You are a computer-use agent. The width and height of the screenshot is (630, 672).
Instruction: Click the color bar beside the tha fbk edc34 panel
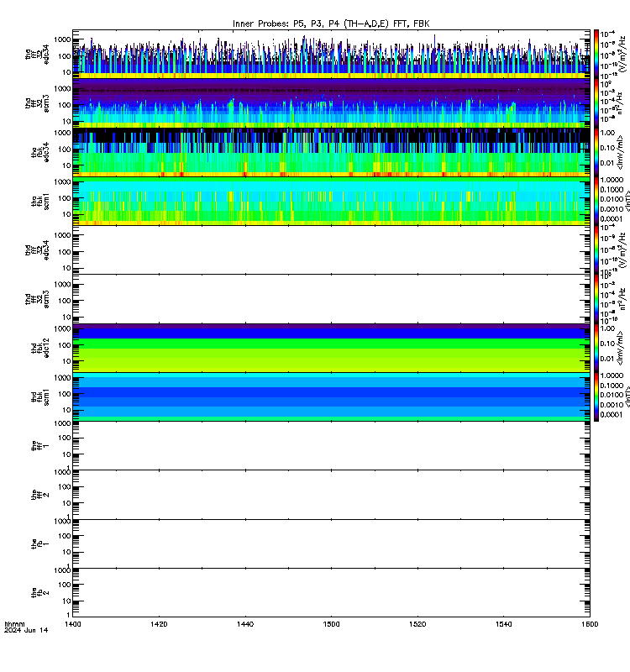point(596,152)
